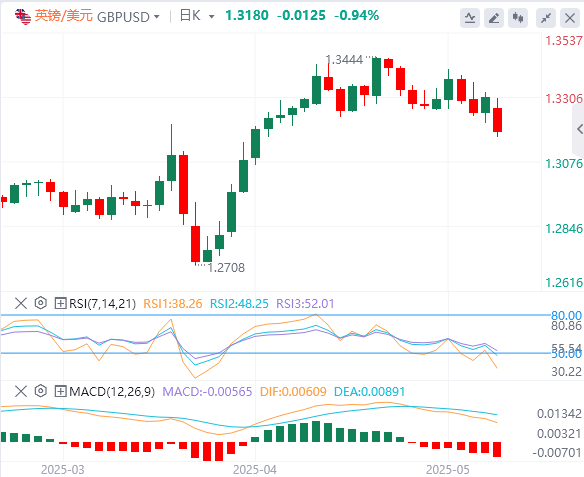Click the RSI(7,14,21) indicator label
Image resolution: width=584 pixels, height=477 pixels.
(102, 303)
